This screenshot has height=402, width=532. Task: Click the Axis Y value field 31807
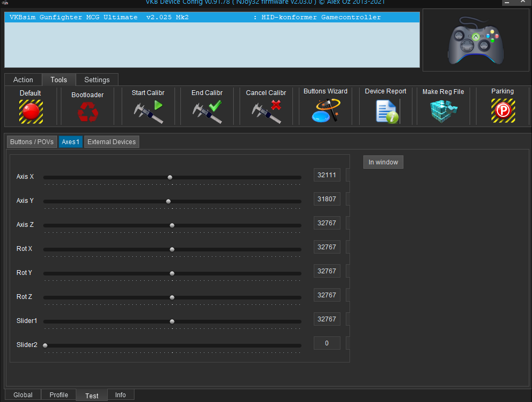(x=327, y=199)
